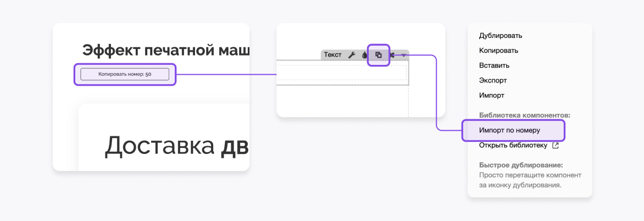This screenshot has height=221, width=644.
Task: Select Дублировать from the menu
Action: 500,35
